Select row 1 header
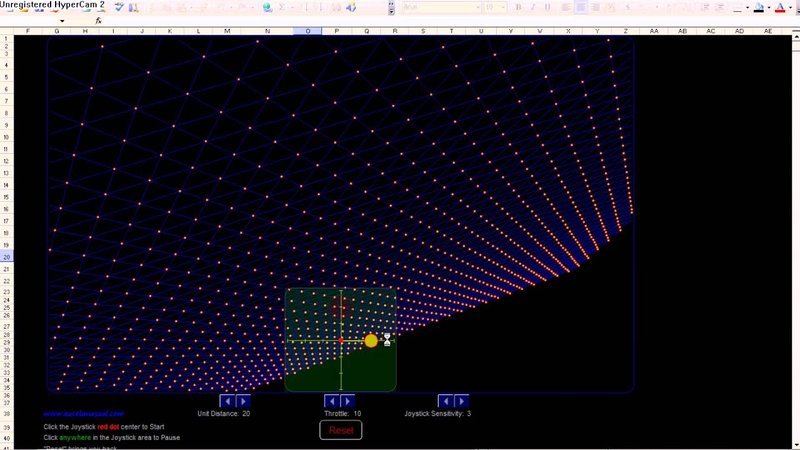The image size is (800, 450). (x=6, y=39)
